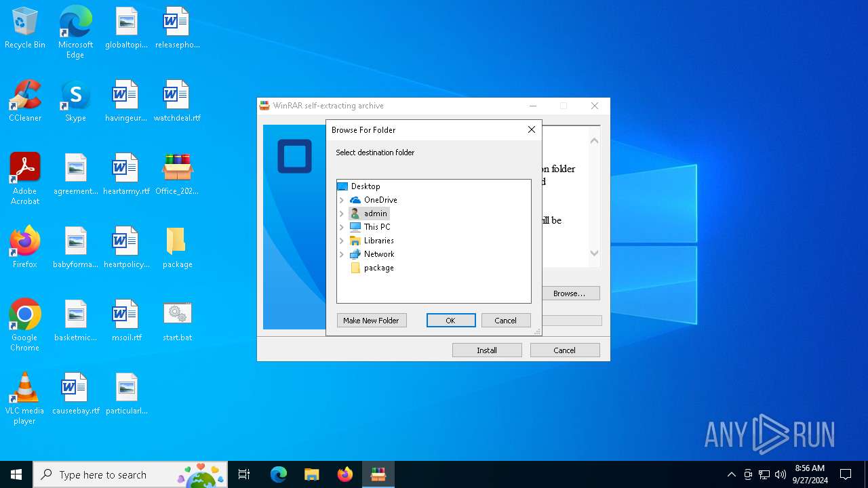Expand the OneDrive tree node
Image resolution: width=868 pixels, height=488 pixels.
coord(342,200)
